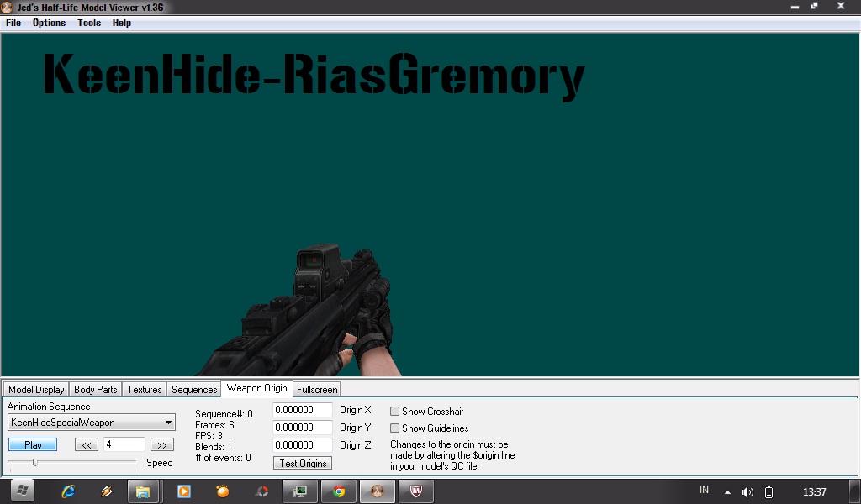The width and height of the screenshot is (861, 504).
Task: Click the Test Origins button
Action: point(303,463)
